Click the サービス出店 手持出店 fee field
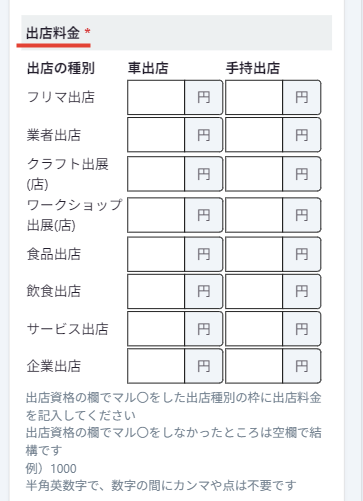Screen dimensions: 363x501 click(x=254, y=329)
